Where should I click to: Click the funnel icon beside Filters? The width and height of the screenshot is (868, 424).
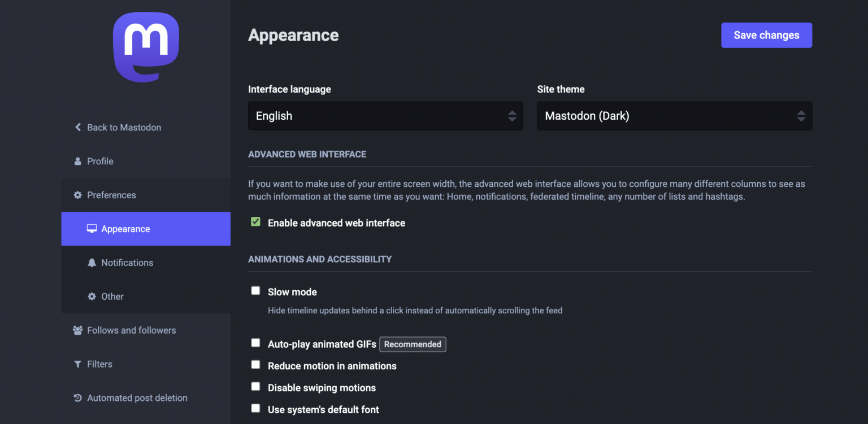(x=78, y=364)
